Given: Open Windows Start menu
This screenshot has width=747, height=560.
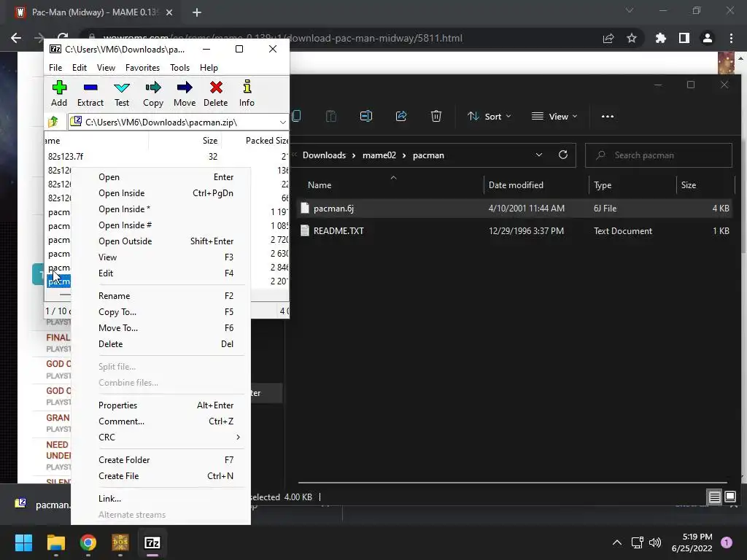Looking at the screenshot, I should tap(23, 542).
